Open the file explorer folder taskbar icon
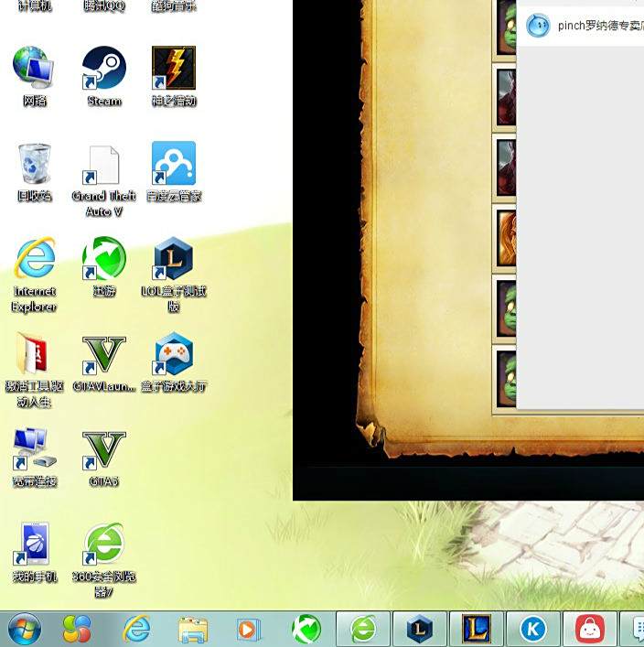This screenshot has height=647, width=644. [x=193, y=630]
